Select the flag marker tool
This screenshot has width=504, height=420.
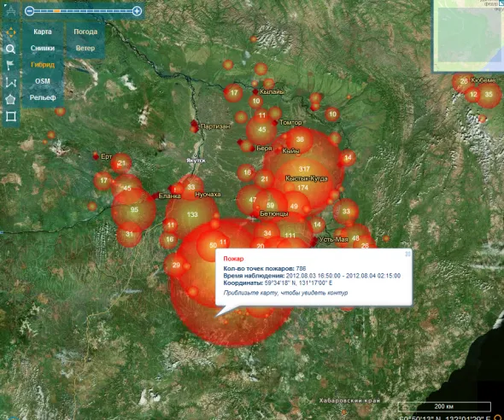tap(10, 65)
